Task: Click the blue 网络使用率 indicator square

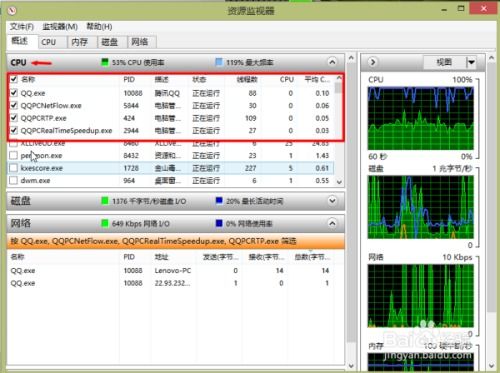Action: coord(219,223)
